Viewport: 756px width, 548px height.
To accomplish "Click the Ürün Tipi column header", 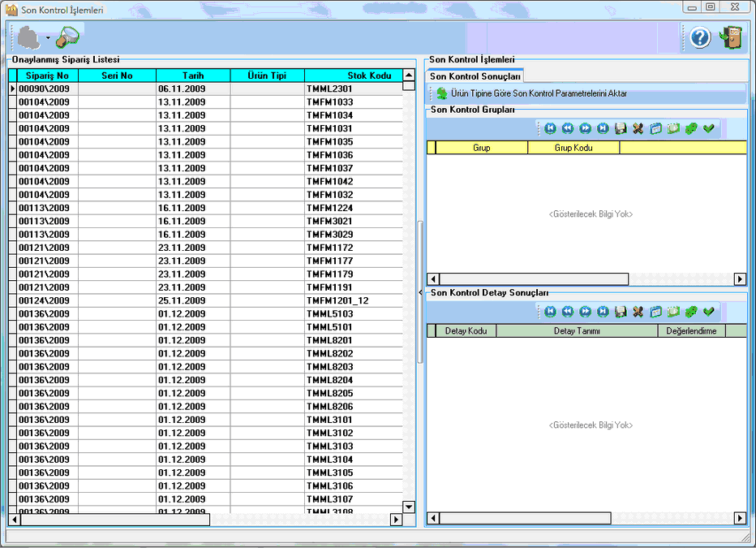I will [267, 76].
